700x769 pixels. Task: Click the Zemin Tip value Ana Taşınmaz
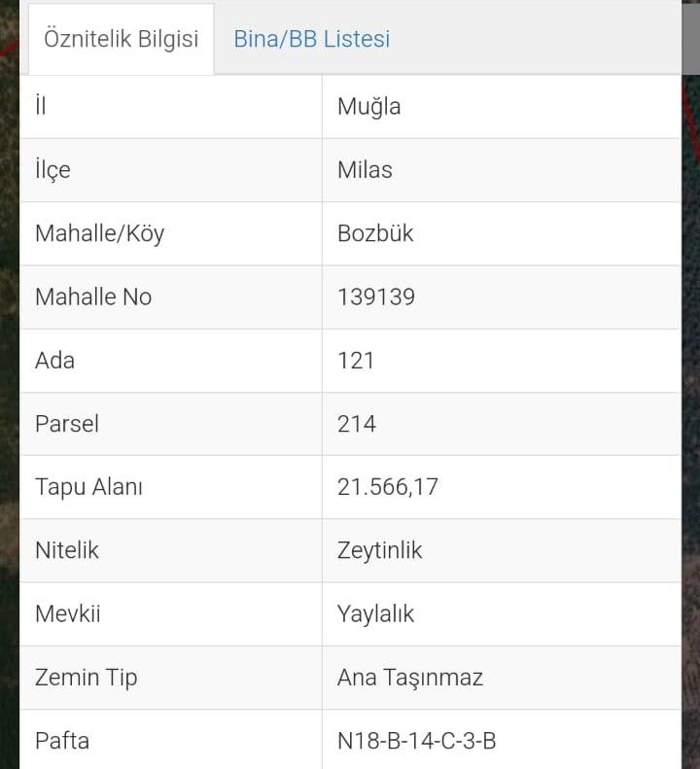[410, 678]
